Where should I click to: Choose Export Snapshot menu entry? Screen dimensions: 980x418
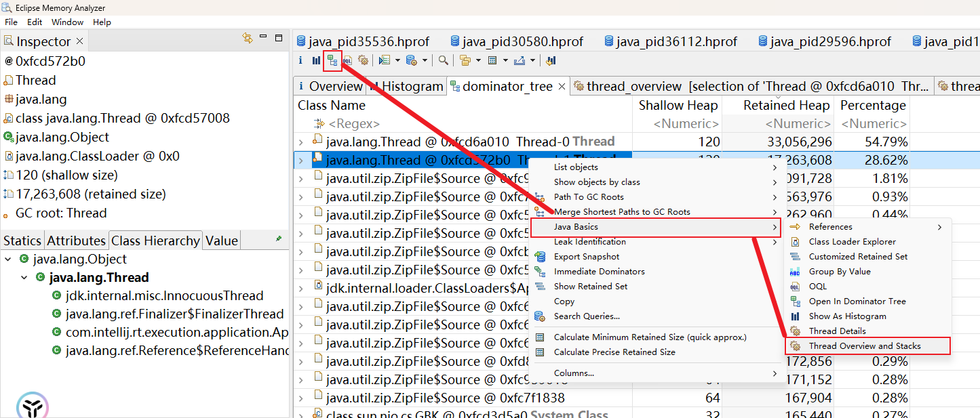pyautogui.click(x=655, y=256)
